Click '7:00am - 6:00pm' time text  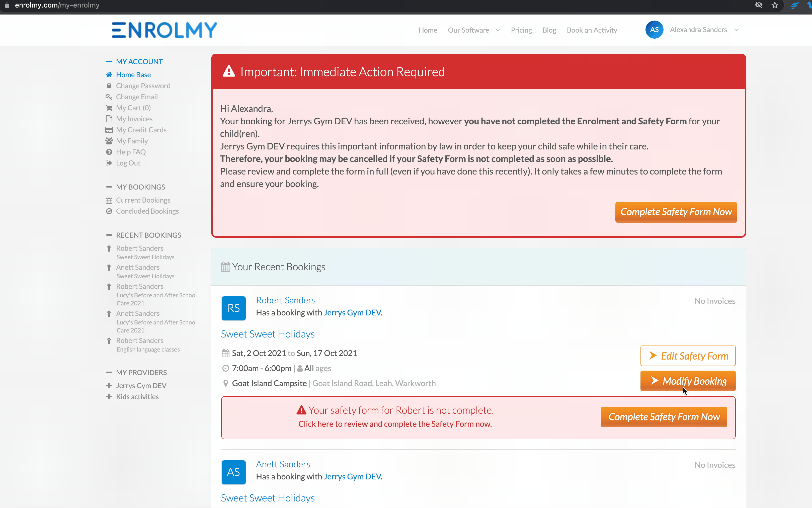[x=261, y=369]
